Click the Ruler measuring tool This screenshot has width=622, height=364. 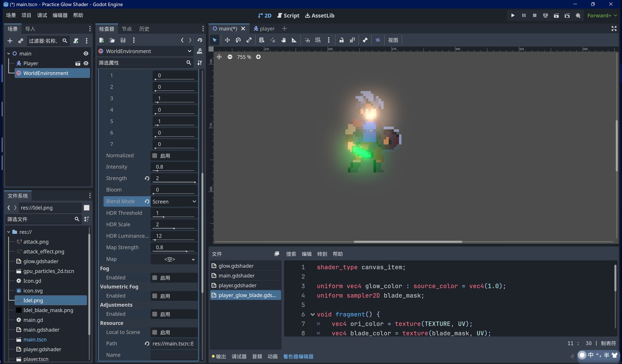coord(294,40)
